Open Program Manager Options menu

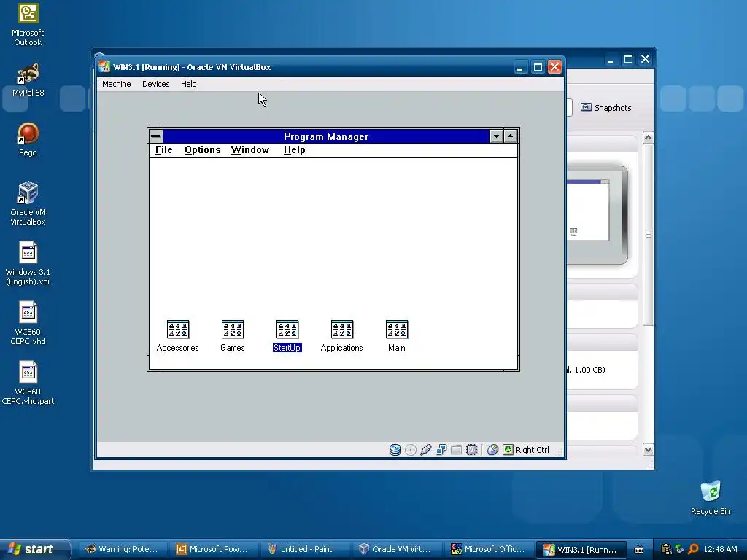point(203,150)
